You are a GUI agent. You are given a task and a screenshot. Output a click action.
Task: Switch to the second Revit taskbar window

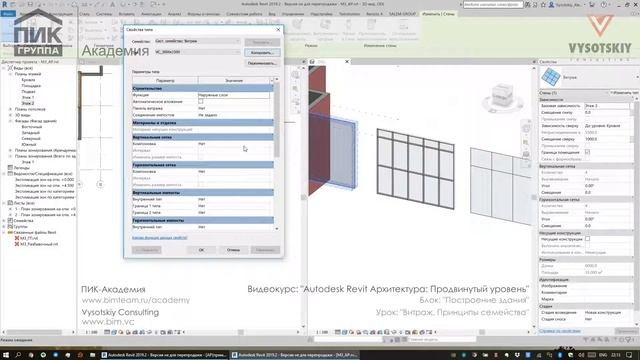[x=294, y=355]
